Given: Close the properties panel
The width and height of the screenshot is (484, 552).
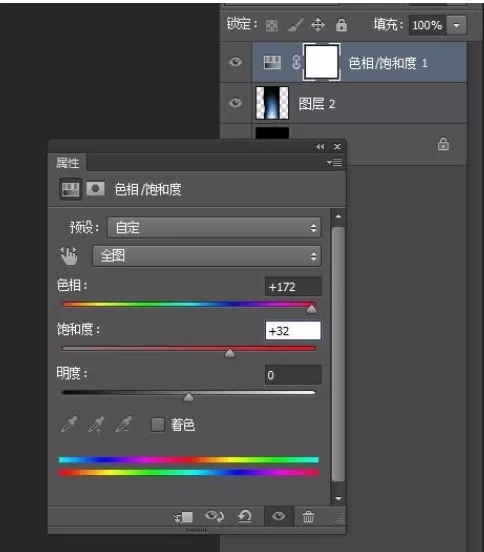Looking at the screenshot, I should (337, 146).
